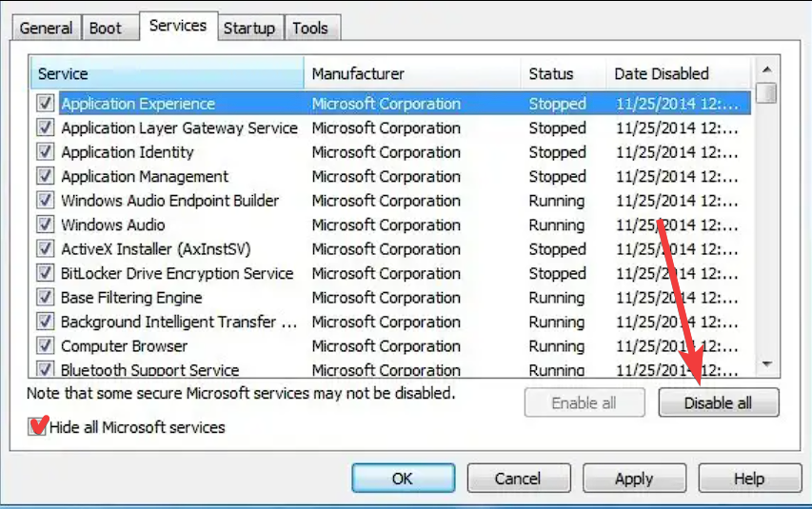The height and width of the screenshot is (509, 812).
Task: Uncheck the Application Experience service
Action: pos(45,104)
